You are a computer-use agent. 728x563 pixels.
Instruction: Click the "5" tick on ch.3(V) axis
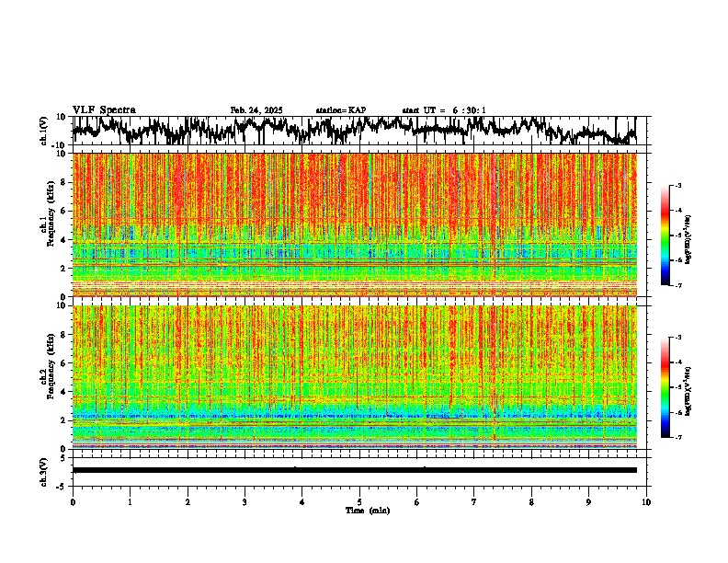(x=64, y=458)
